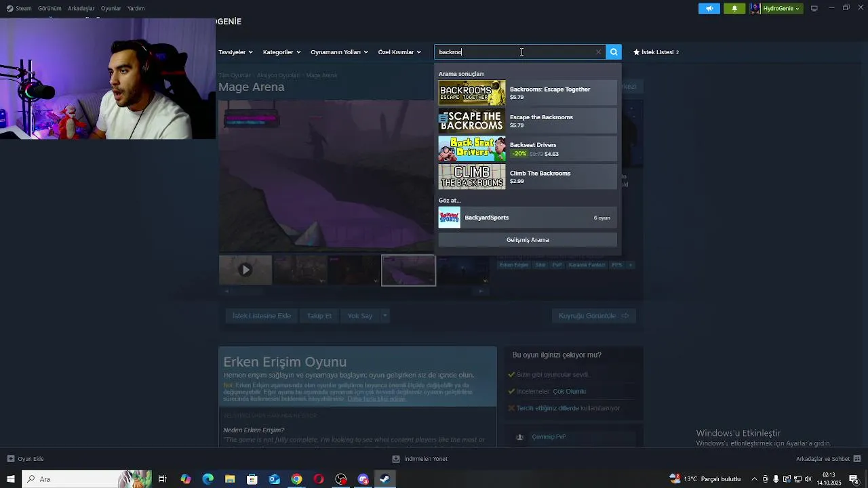This screenshot has height=488, width=868.
Task: Open the Yardım menu
Action: pos(136,8)
